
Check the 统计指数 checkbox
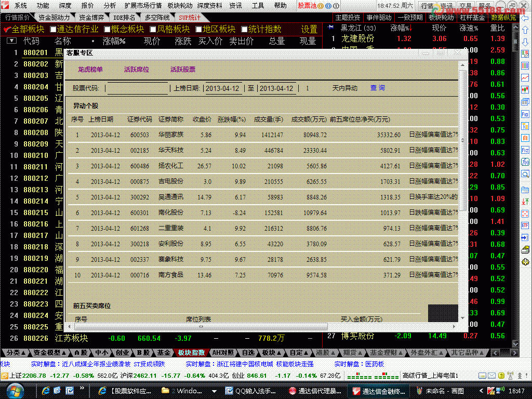click(x=244, y=30)
